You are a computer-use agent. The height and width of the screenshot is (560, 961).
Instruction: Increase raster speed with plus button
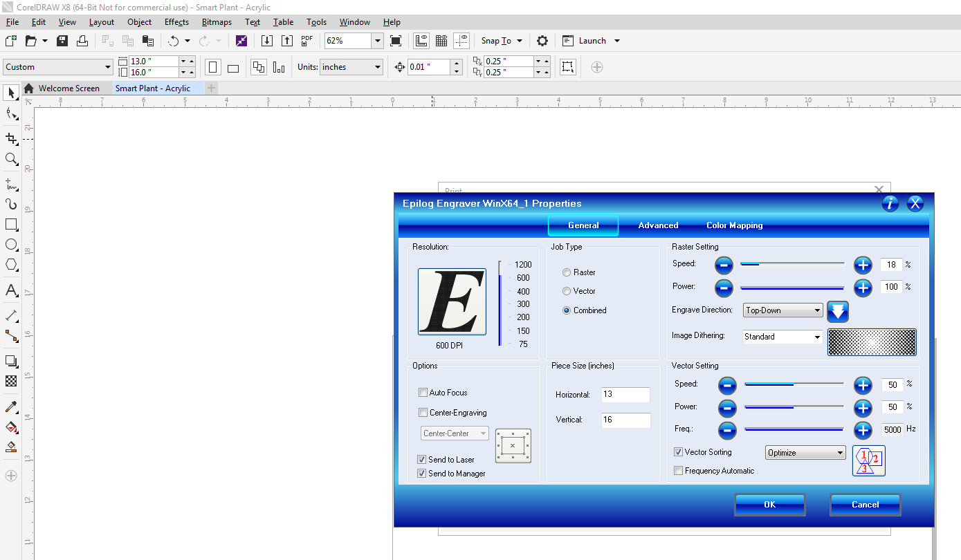click(863, 265)
